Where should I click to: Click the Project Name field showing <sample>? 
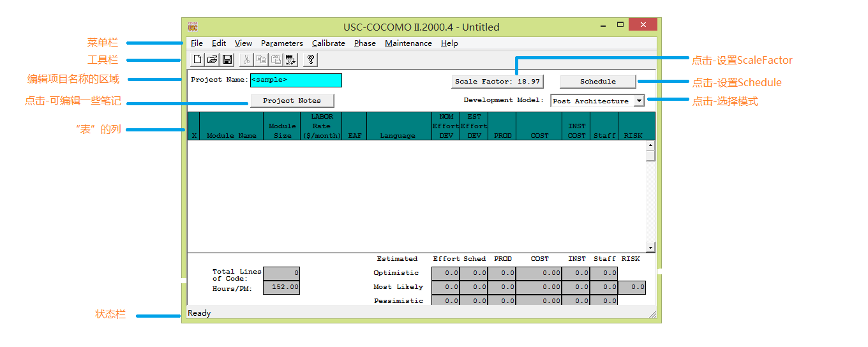[296, 80]
